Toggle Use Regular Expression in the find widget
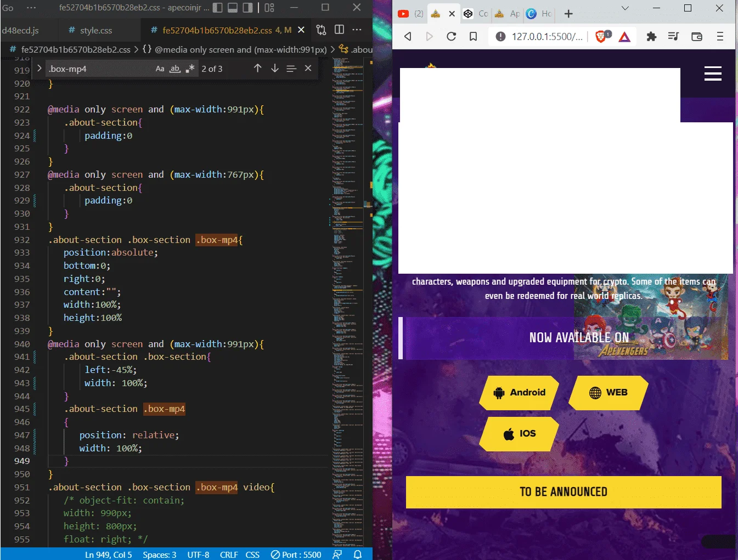 point(190,69)
